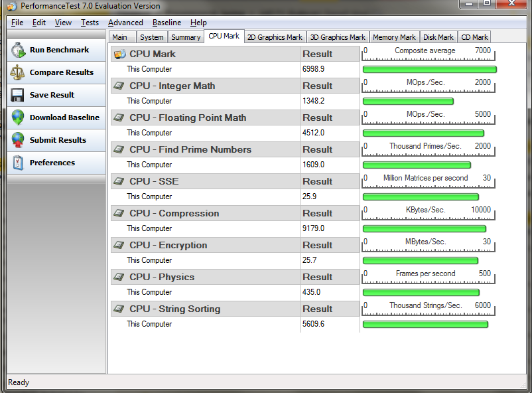Click the Run Benchmark button
The width and height of the screenshot is (532, 393).
56,50
